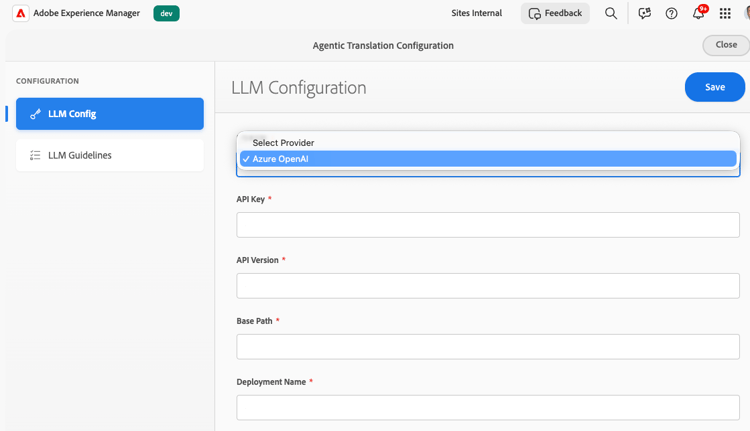750x431 pixels.
Task: Click the API Key label
Action: (250, 199)
